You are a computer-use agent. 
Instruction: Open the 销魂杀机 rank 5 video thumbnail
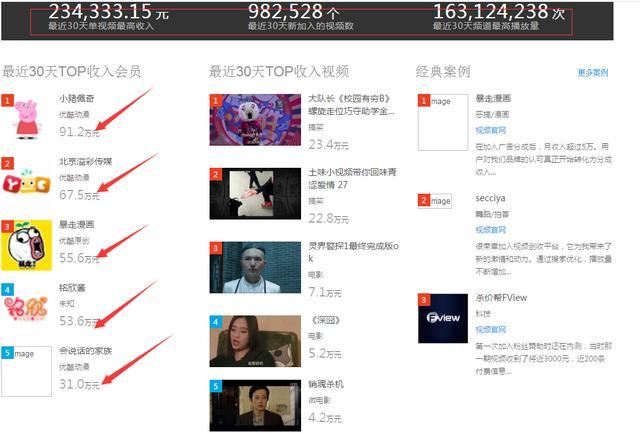[255, 404]
